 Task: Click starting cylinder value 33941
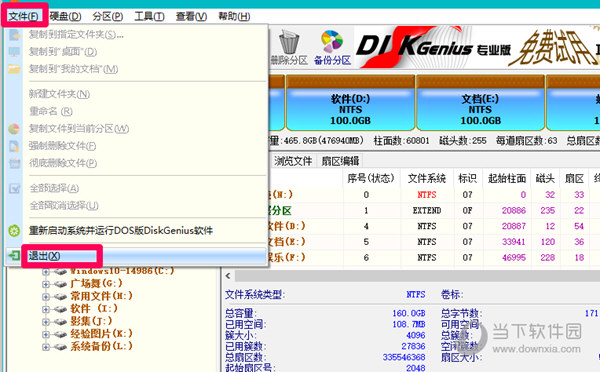point(514,242)
